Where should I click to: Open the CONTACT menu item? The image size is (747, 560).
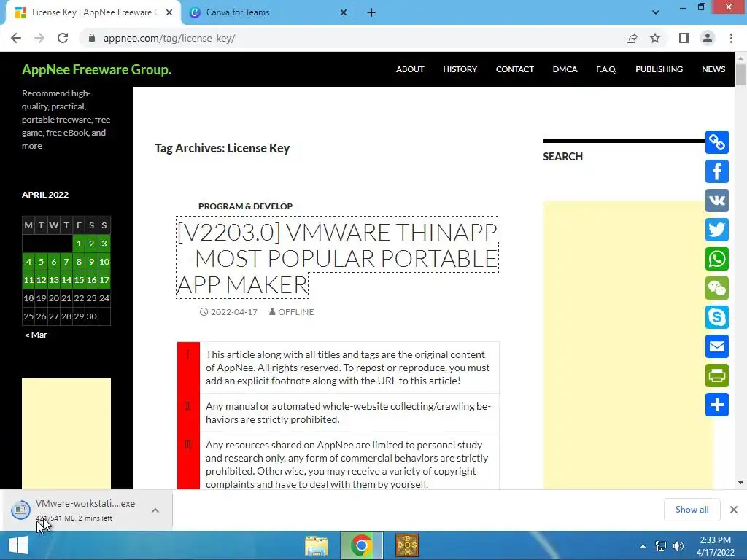tap(514, 69)
